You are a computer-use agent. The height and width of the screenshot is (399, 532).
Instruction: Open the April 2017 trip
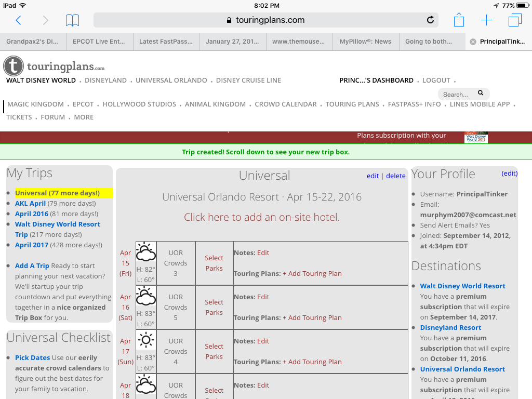(x=32, y=245)
